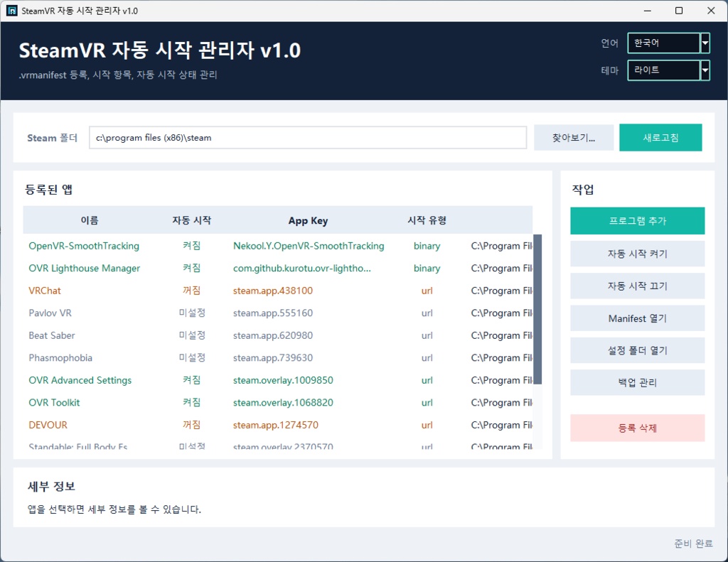
Task: Click url type of Beat Saber row
Action: click(427, 335)
